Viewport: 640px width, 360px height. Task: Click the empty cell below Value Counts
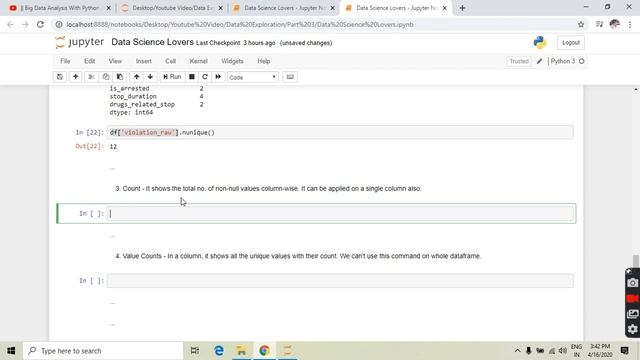[340, 281]
